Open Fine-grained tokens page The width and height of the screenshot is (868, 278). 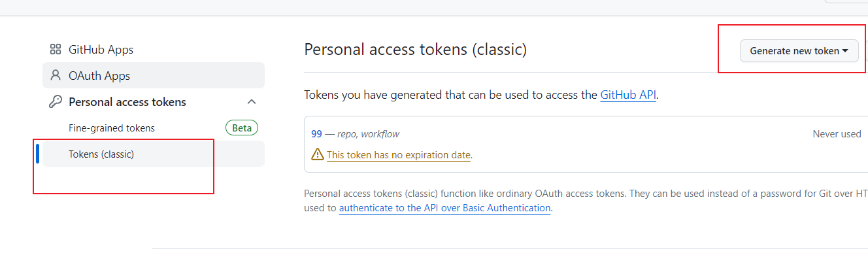(x=112, y=128)
